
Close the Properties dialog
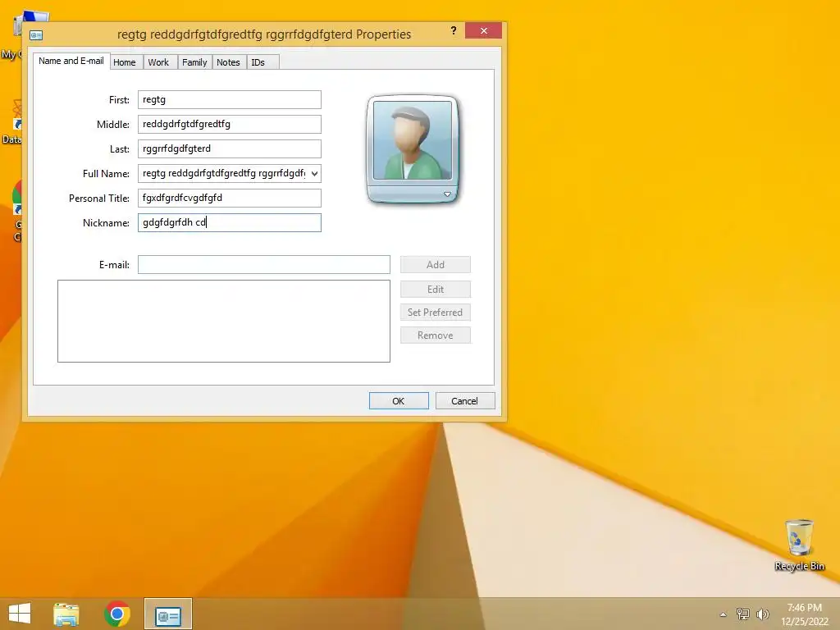click(x=484, y=30)
